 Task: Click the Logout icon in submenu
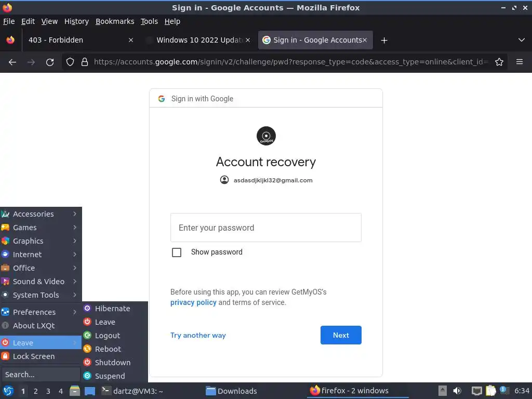pyautogui.click(x=87, y=335)
